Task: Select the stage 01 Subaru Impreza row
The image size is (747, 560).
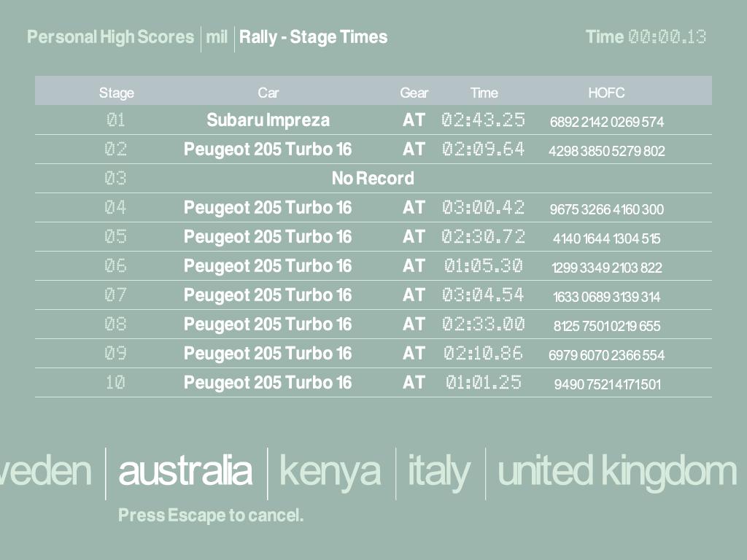Action: click(x=268, y=120)
